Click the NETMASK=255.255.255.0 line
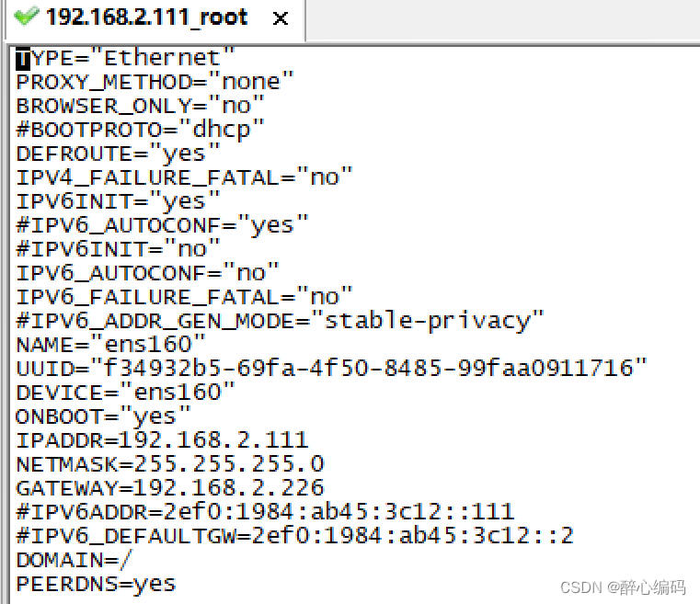The image size is (700, 604). click(169, 464)
